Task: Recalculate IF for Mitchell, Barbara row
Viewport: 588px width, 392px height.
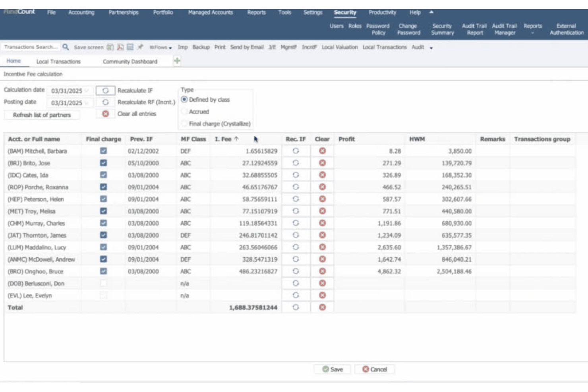Action: pos(296,151)
